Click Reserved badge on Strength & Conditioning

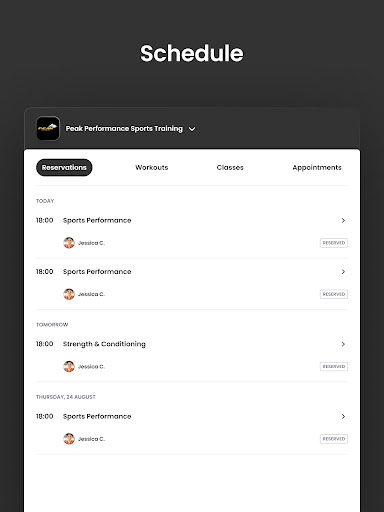click(334, 366)
